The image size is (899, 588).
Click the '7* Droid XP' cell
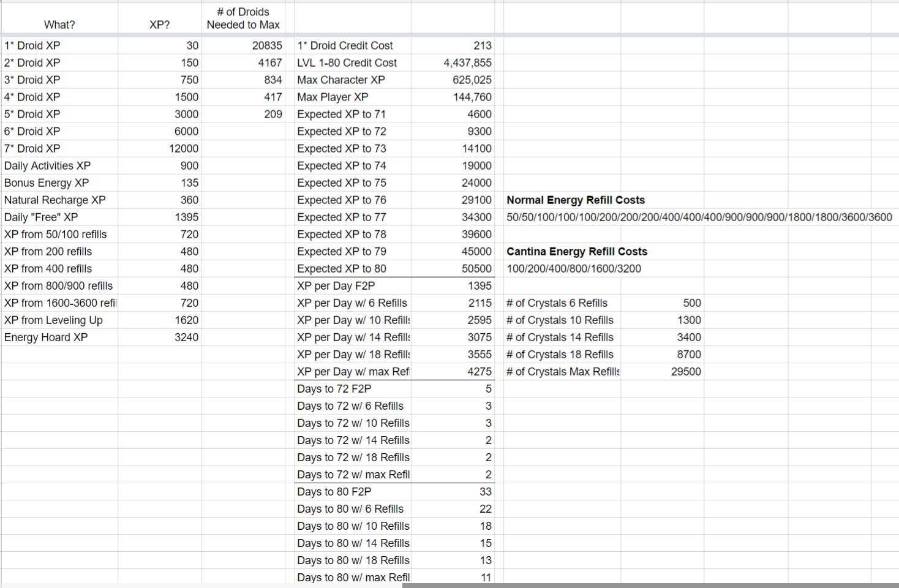click(59, 148)
